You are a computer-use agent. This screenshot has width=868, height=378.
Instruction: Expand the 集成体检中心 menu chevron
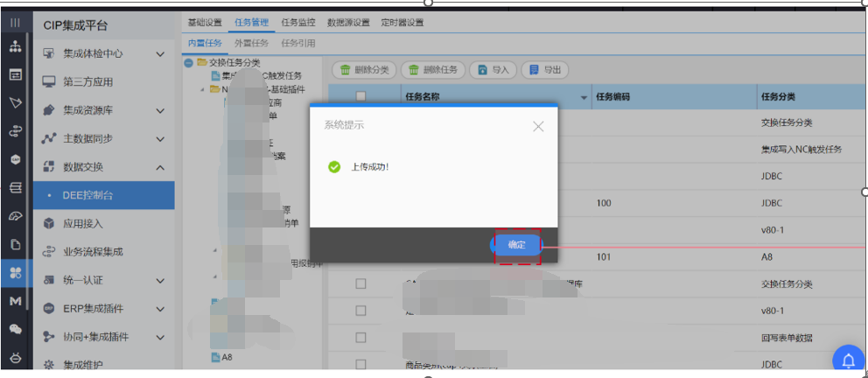point(160,54)
